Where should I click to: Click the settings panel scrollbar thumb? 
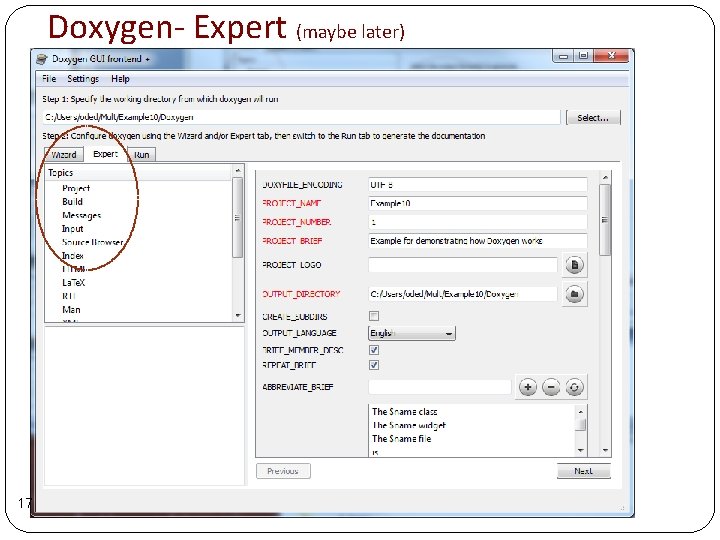(605, 219)
